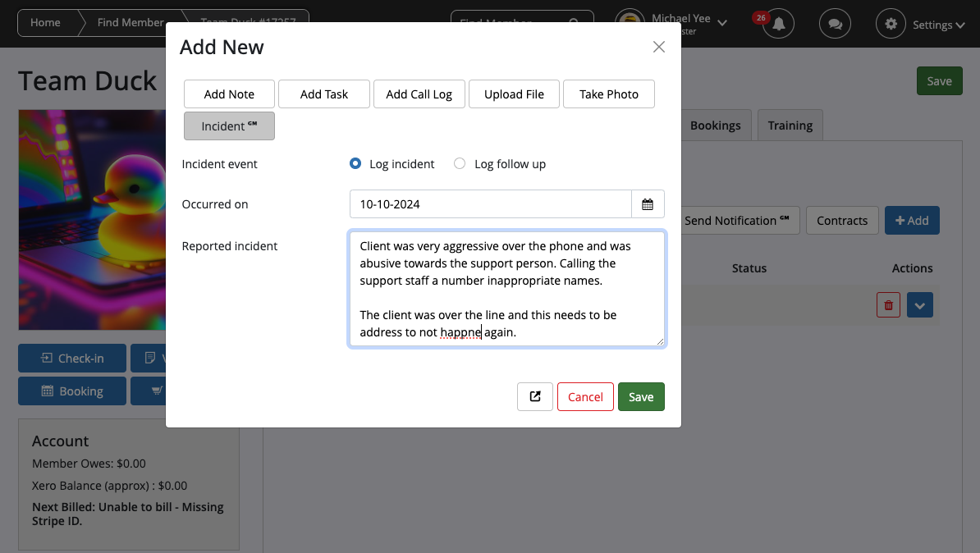Select the Log incident radio button
This screenshot has width=980, height=553.
(355, 164)
